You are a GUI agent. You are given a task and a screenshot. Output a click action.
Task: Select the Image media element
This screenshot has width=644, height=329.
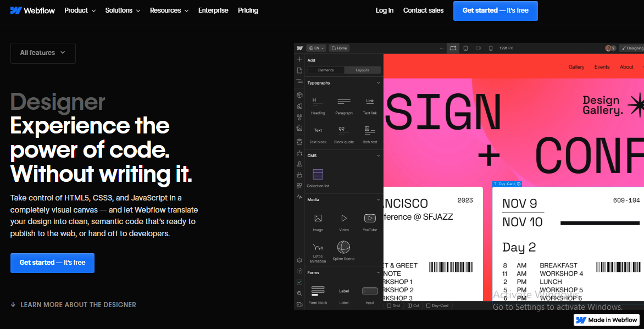tap(318, 222)
